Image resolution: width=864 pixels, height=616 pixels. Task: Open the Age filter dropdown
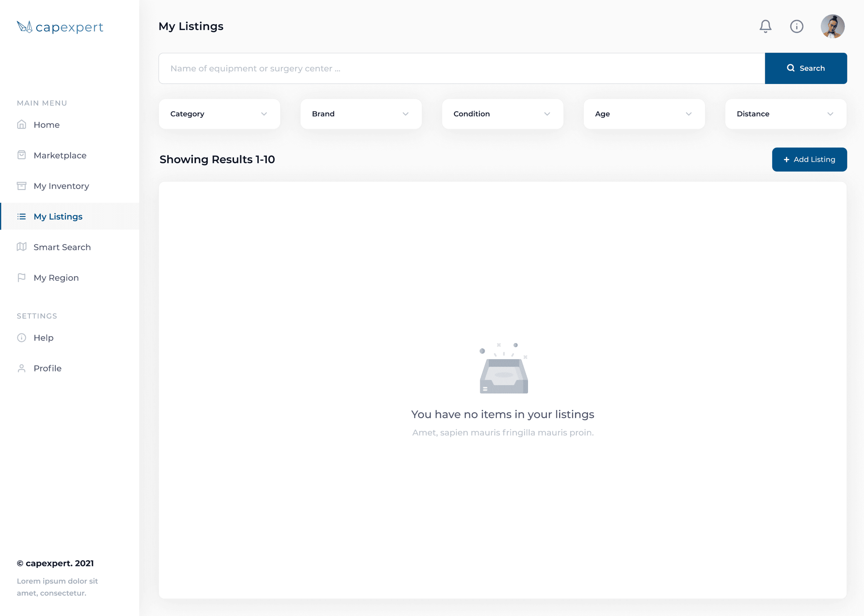[644, 114]
